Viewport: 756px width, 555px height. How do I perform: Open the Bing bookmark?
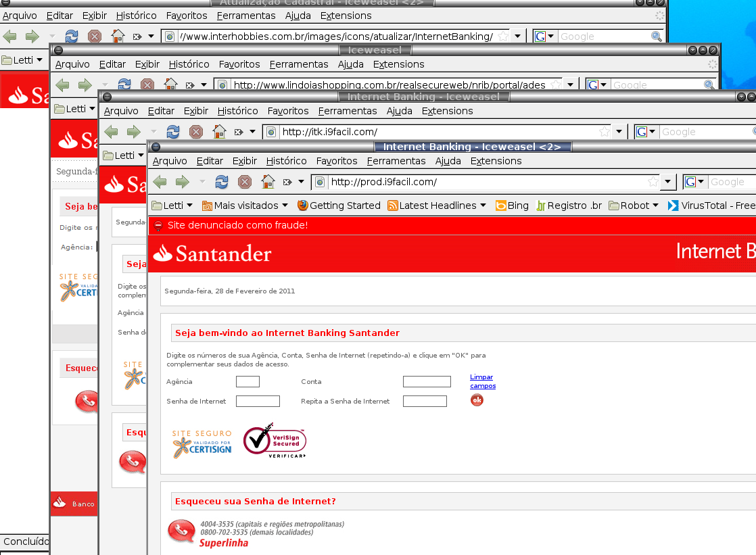tap(512, 206)
